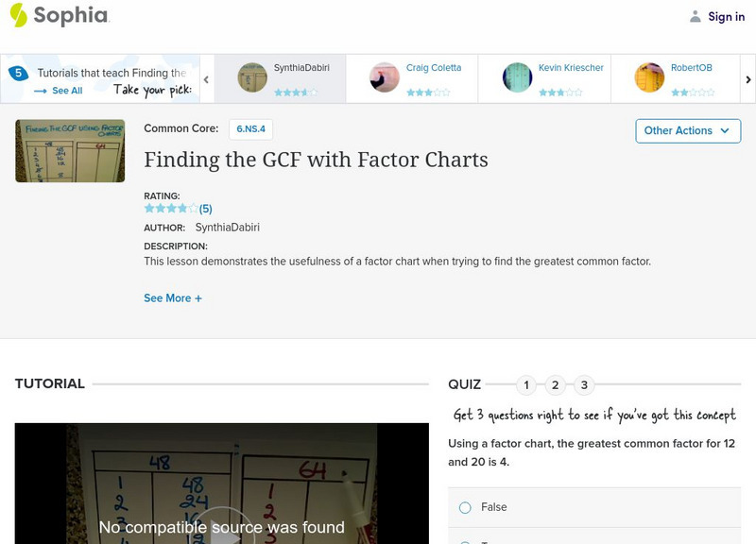Open the Other Actions dropdown
The height and width of the screenshot is (544, 756).
(x=687, y=130)
